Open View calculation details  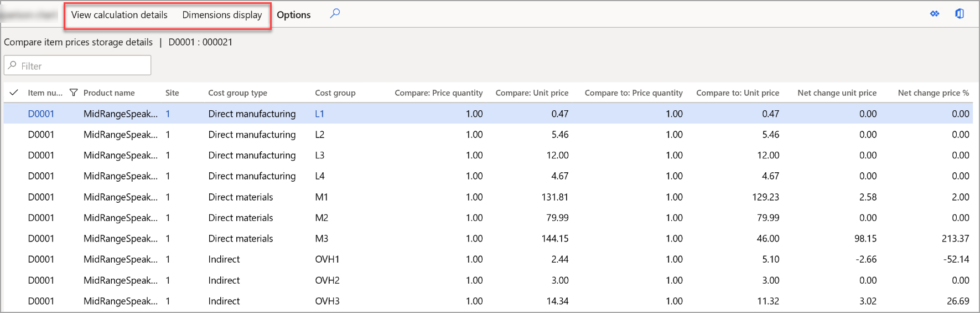click(x=119, y=15)
